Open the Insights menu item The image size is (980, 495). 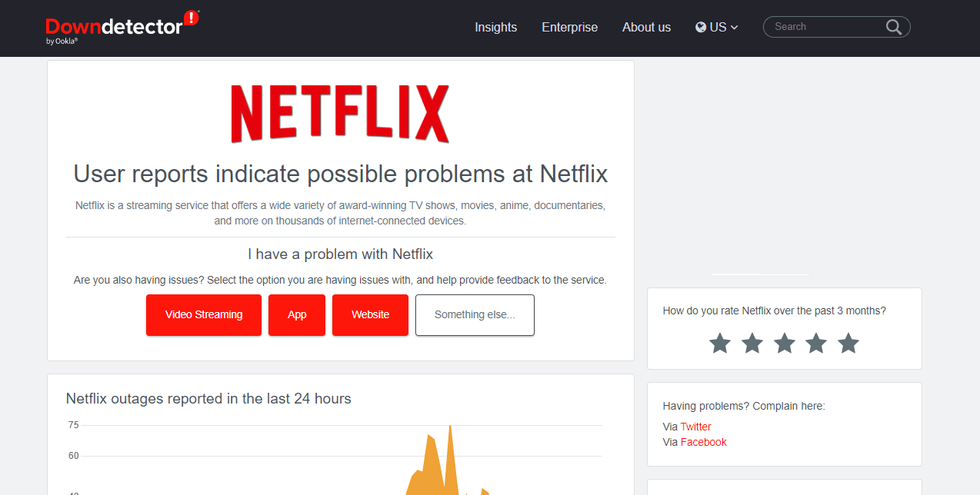click(x=495, y=27)
